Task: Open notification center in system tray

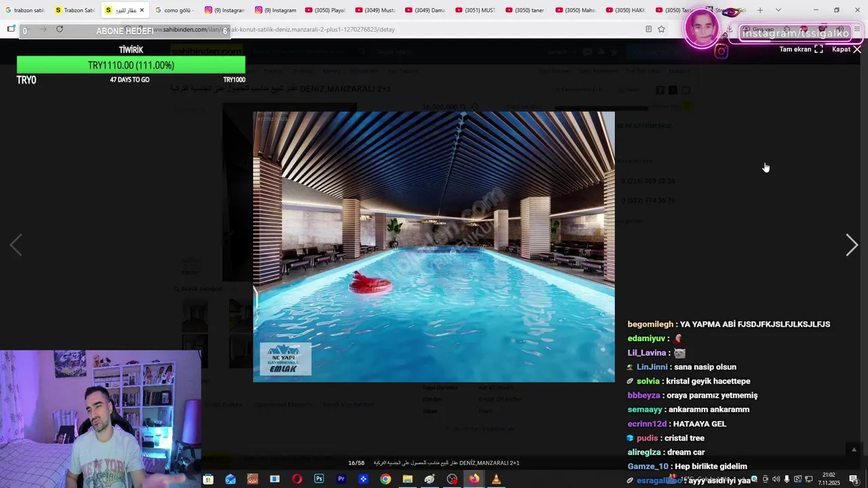Action: tap(854, 479)
